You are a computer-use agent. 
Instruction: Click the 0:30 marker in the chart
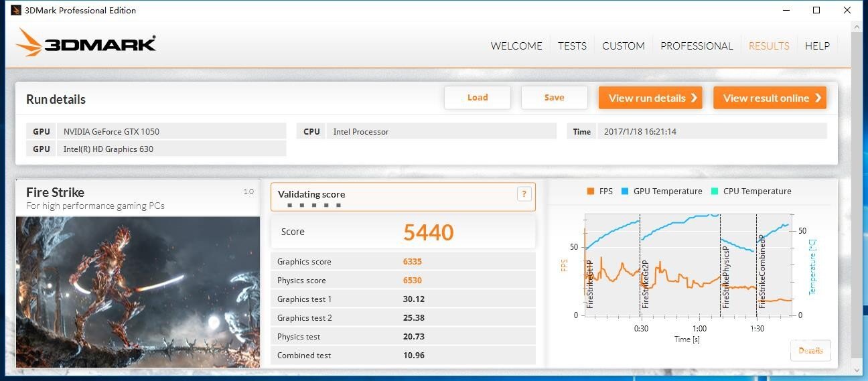pos(641,328)
